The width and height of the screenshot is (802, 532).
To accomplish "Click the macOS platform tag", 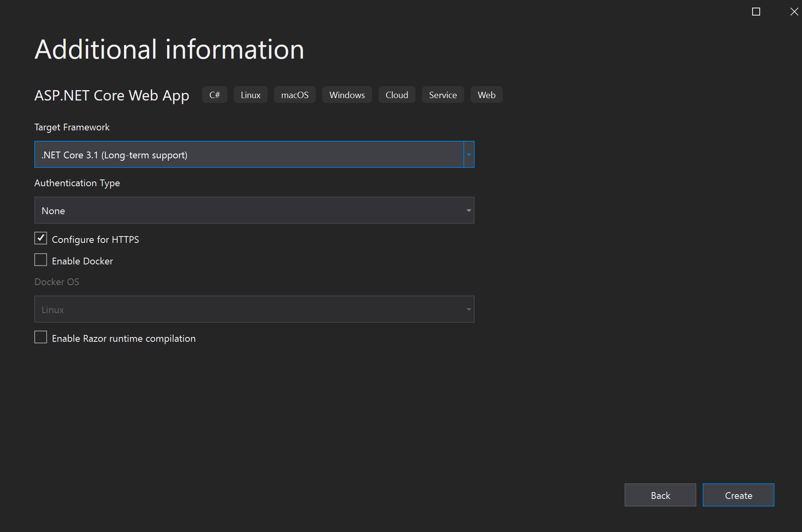I will pos(295,95).
